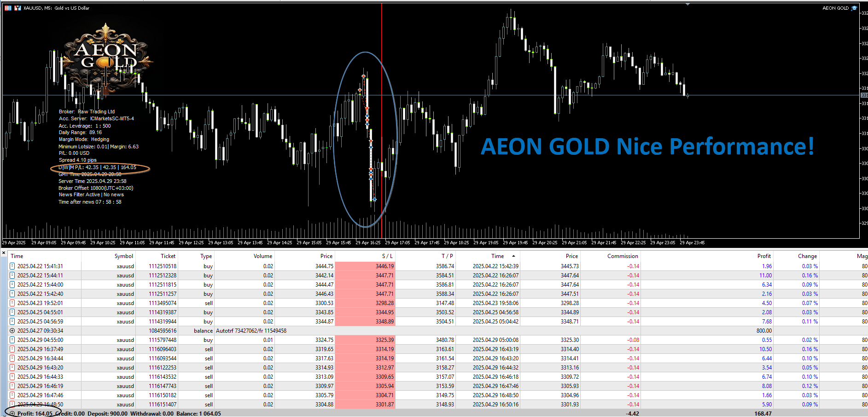
Task: Sort history by Volume column header
Action: pyautogui.click(x=245, y=256)
